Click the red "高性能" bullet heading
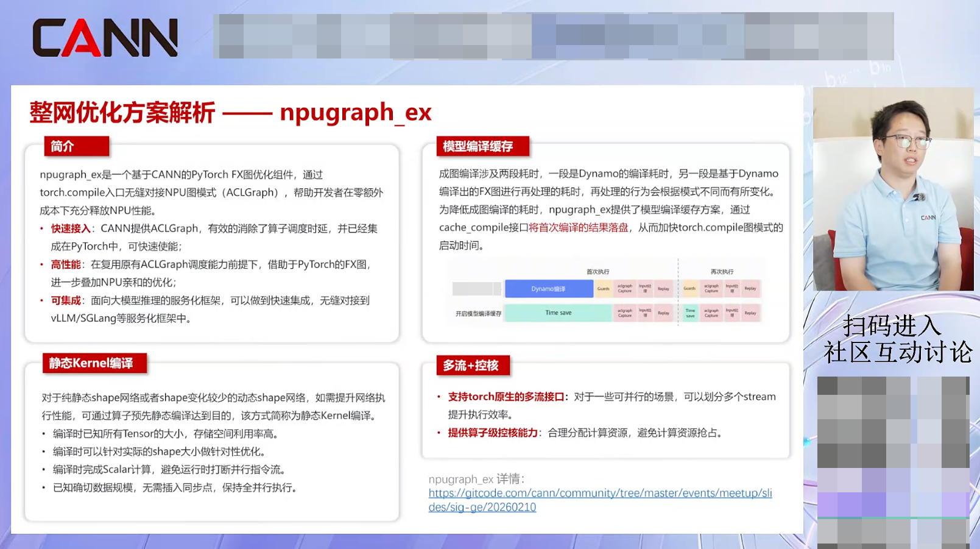980x549 pixels. pyautogui.click(x=66, y=264)
